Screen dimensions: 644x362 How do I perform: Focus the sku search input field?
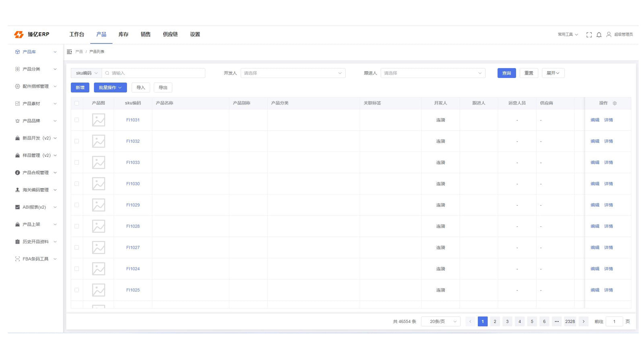(154, 73)
